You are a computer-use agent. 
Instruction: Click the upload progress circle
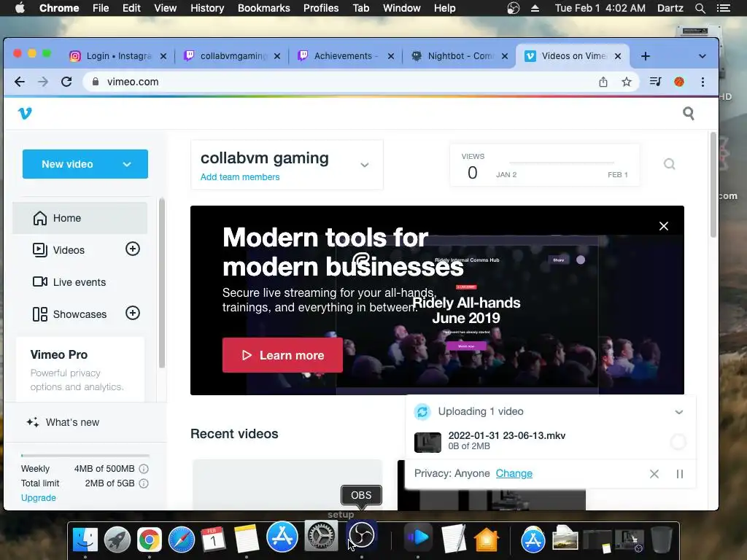click(678, 442)
